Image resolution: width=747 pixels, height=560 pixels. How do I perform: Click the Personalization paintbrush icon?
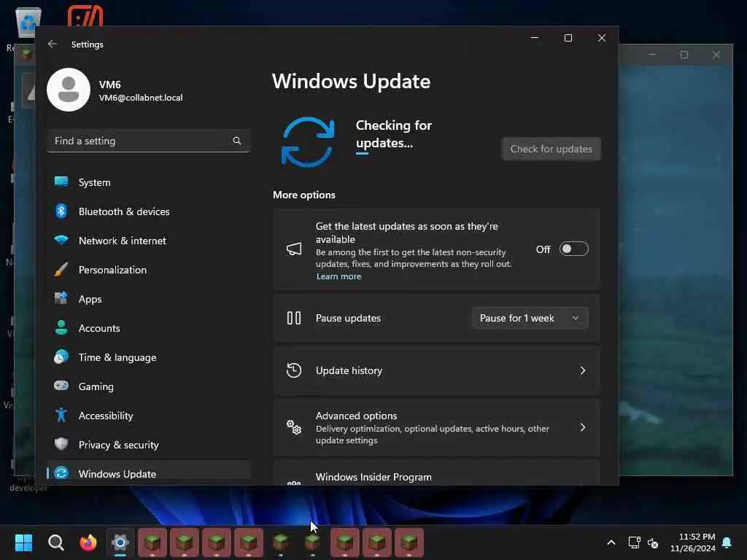pos(61,269)
